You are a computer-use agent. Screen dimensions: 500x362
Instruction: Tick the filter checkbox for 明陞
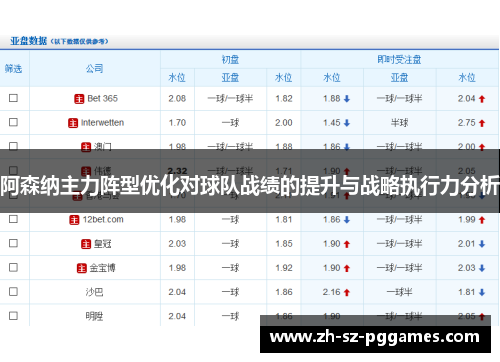click(13, 316)
